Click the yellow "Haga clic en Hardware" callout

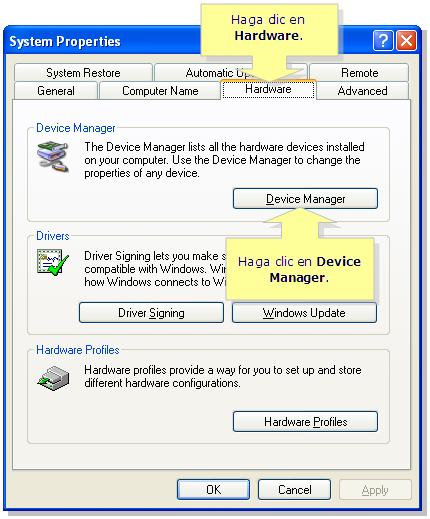(x=269, y=29)
